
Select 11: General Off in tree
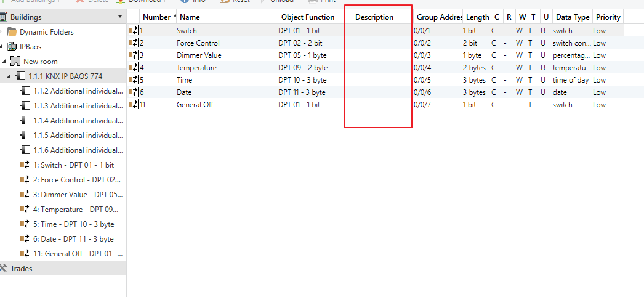click(78, 254)
